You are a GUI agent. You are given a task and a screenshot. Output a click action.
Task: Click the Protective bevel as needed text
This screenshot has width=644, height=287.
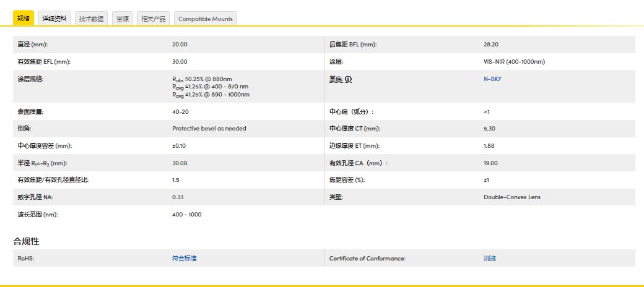[209, 129]
